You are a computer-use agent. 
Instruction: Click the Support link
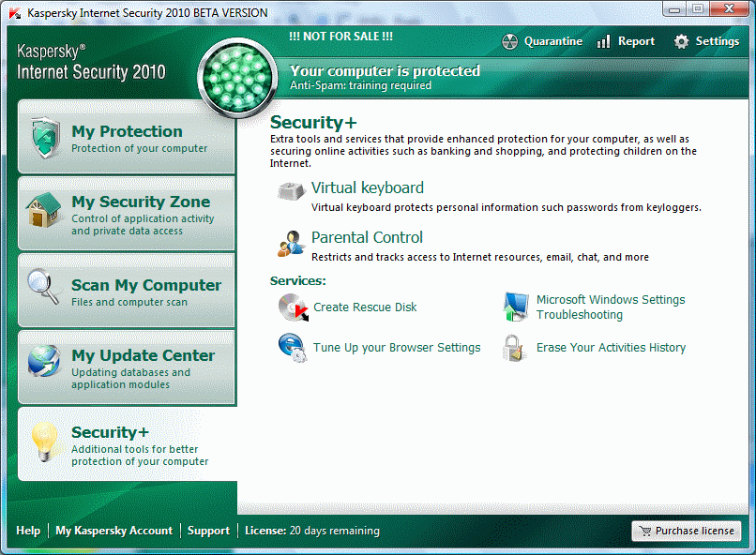pyautogui.click(x=208, y=531)
